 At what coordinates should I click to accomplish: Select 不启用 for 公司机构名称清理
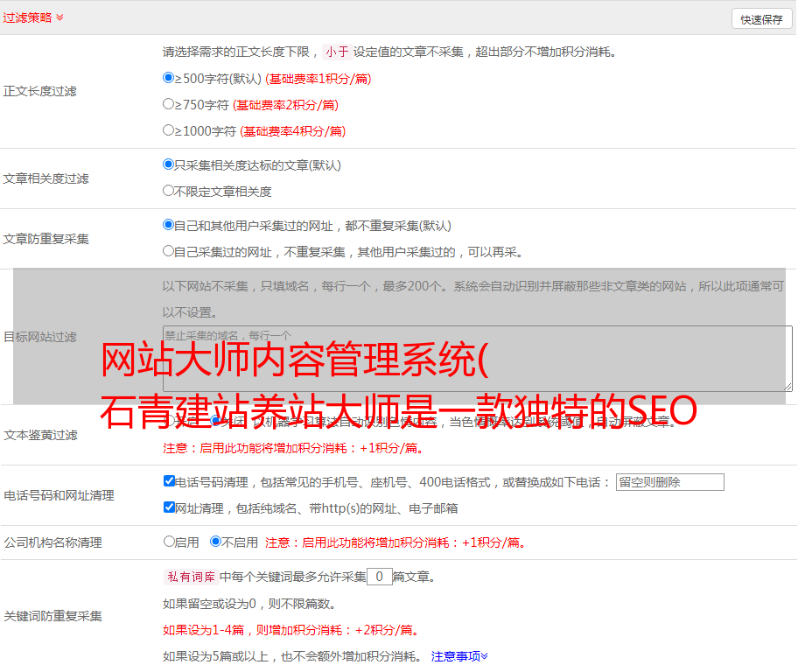pyautogui.click(x=215, y=542)
